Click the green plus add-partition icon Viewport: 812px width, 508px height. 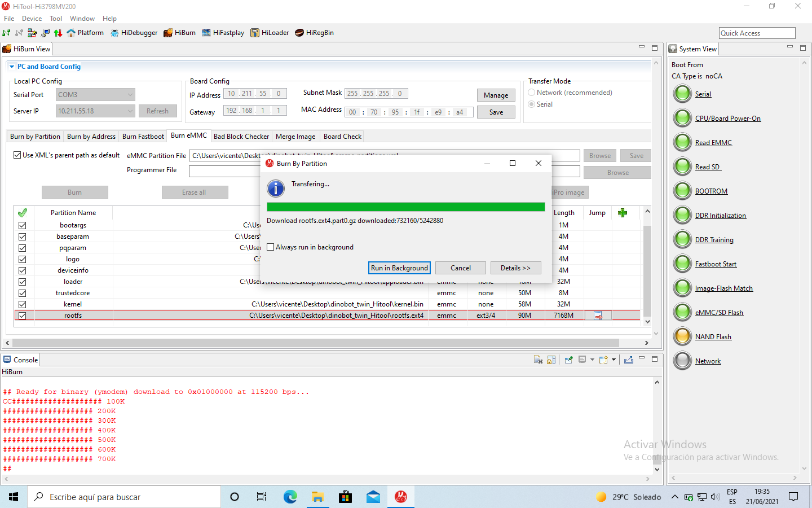(x=623, y=213)
